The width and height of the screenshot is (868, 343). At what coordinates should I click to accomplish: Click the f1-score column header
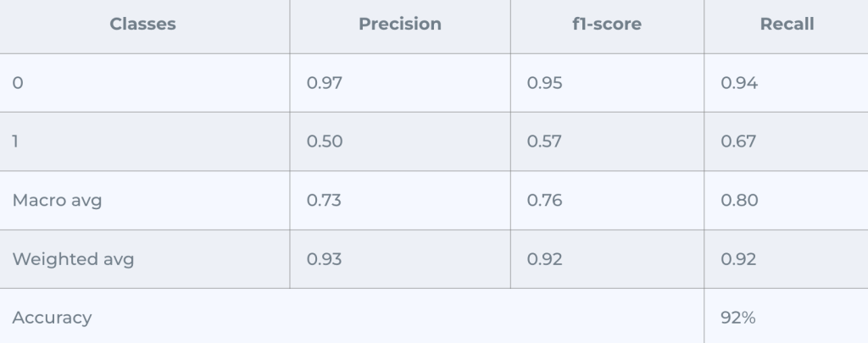point(606,25)
